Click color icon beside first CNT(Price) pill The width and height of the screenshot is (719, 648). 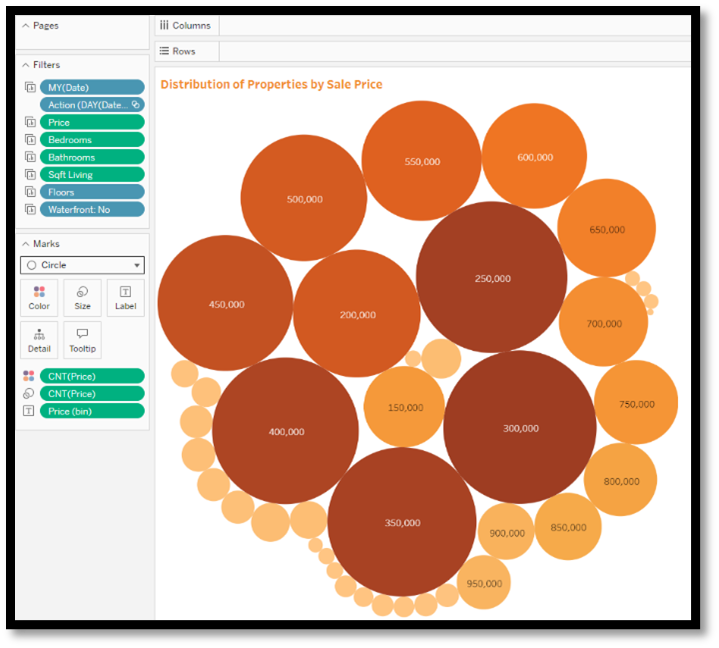28,376
